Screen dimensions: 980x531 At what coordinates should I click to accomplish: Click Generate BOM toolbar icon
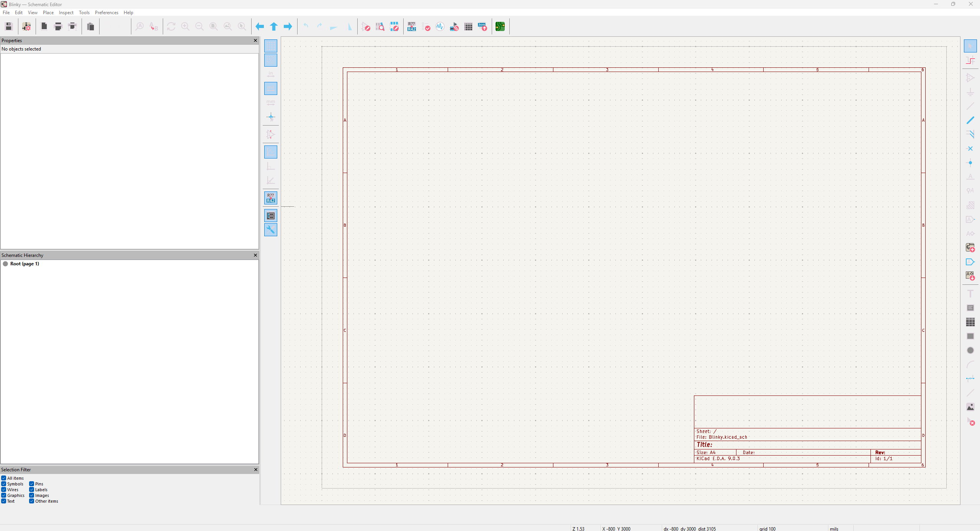pyautogui.click(x=483, y=26)
